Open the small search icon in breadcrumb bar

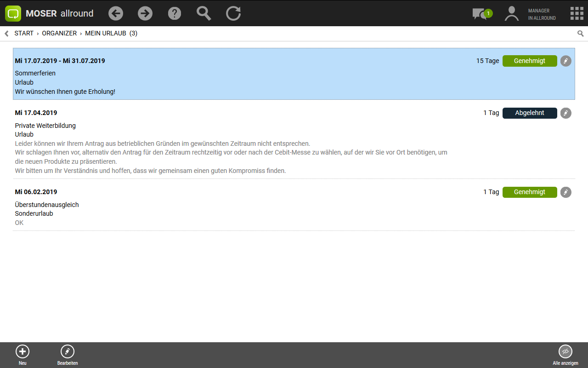(581, 34)
